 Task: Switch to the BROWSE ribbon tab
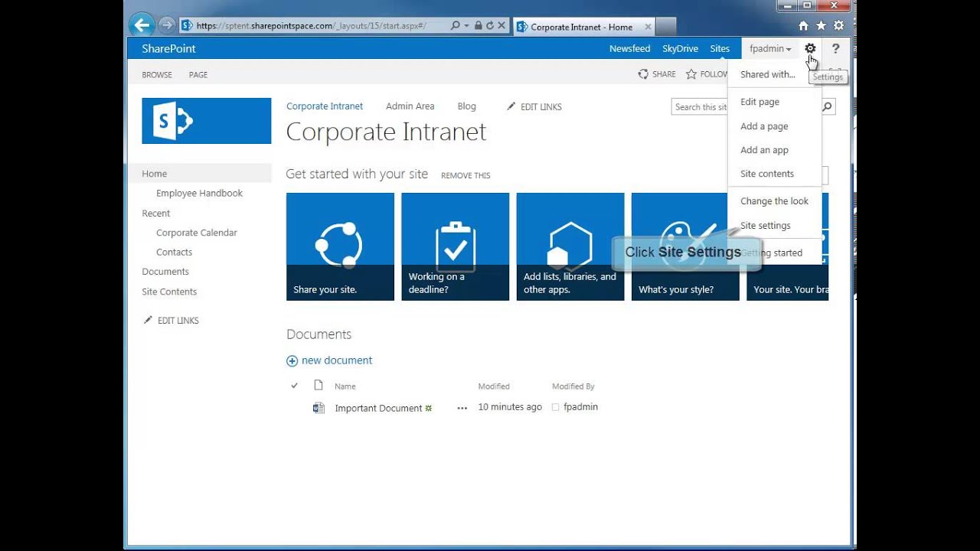pyautogui.click(x=157, y=75)
